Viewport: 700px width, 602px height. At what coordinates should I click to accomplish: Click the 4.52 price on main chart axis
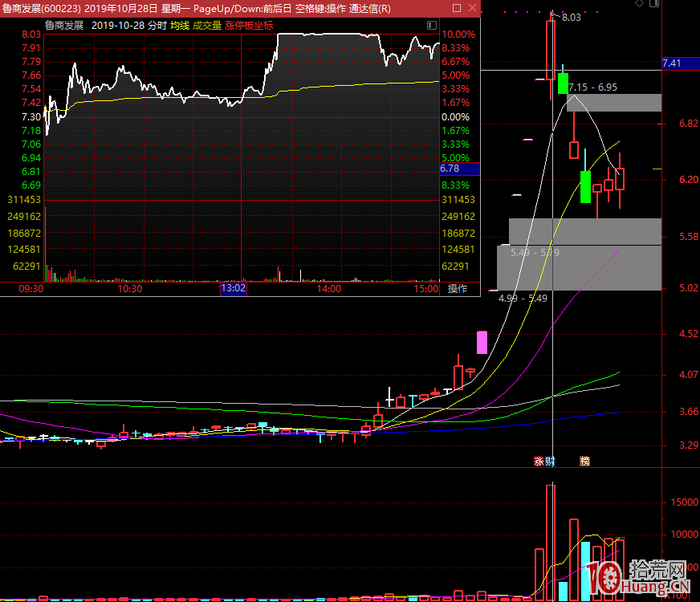coord(689,334)
